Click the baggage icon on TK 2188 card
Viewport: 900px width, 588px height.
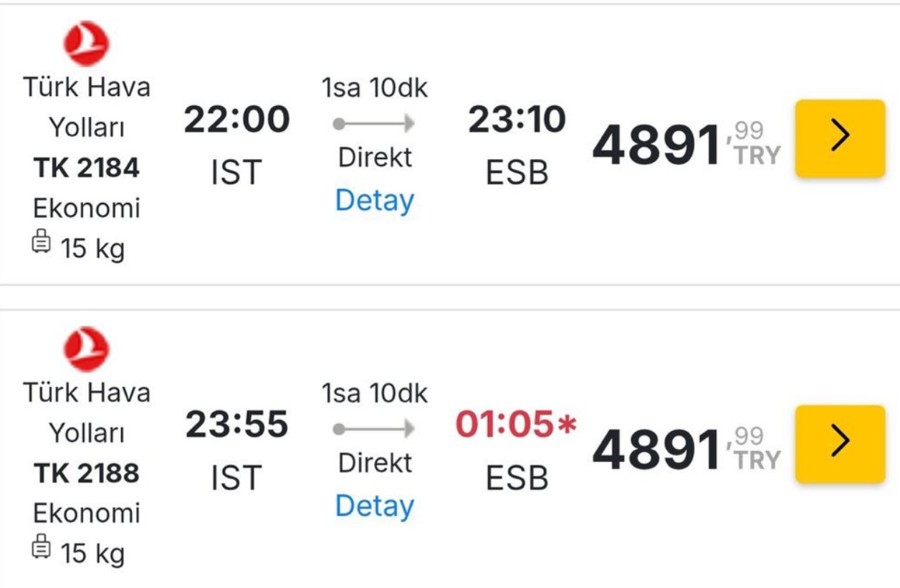(42, 549)
